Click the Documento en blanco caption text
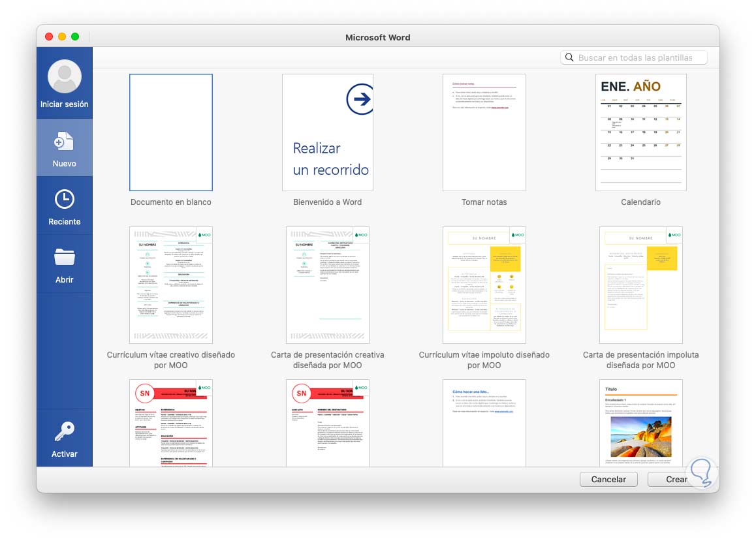The image size is (756, 541). click(x=170, y=202)
